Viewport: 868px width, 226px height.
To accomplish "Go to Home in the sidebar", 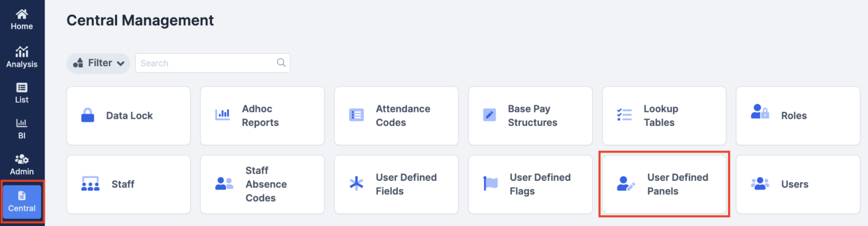I will coord(21,19).
